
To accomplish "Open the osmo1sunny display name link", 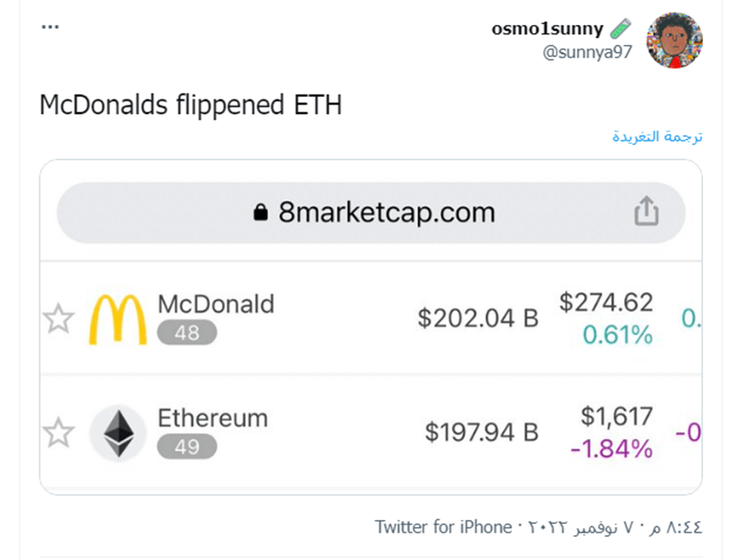I will point(547,29).
